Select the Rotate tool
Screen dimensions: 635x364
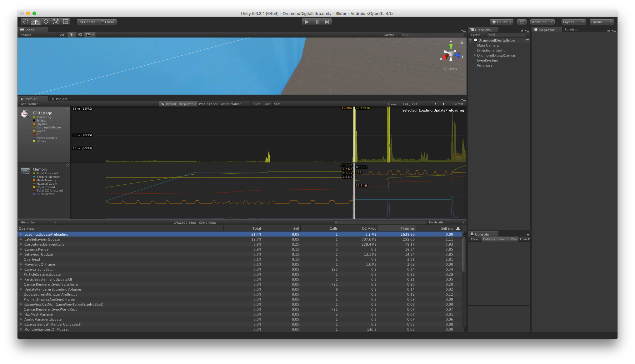point(46,22)
